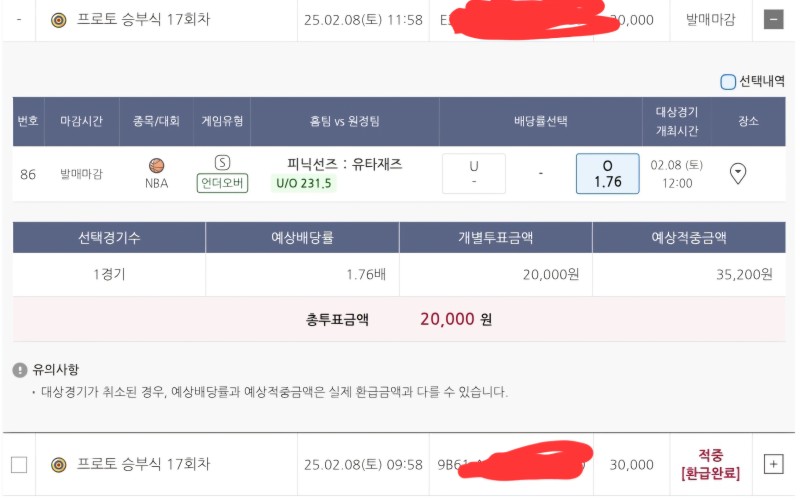Open the 피닉선즈 : 유타재즈 match link
The width and height of the screenshot is (800, 501).
344,164
